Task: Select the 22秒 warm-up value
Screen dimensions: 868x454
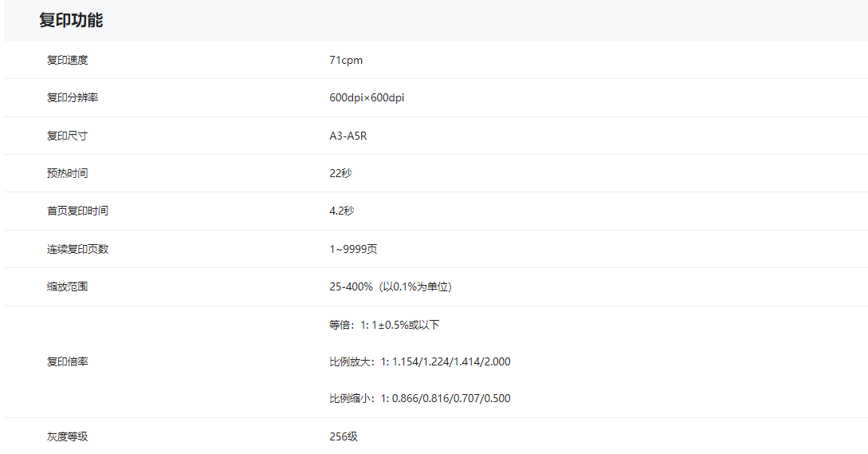Action: [x=340, y=173]
